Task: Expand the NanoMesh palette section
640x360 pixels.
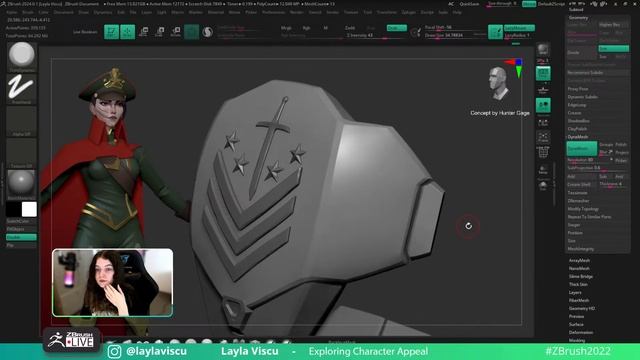Action: (579, 269)
